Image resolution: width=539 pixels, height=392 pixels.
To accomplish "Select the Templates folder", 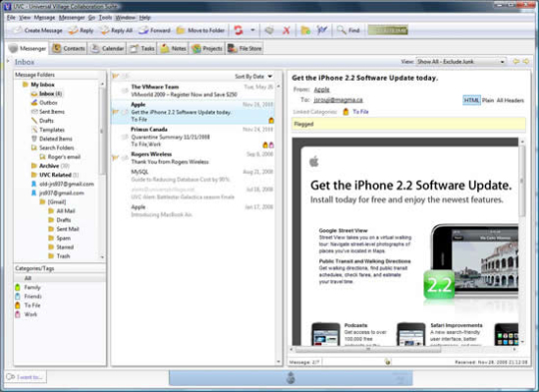I will pos(48,130).
